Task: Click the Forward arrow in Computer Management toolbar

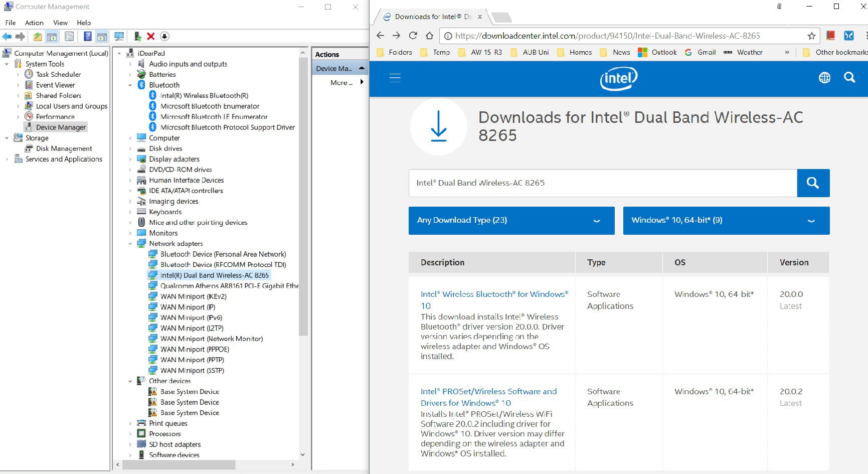Action: [x=20, y=36]
